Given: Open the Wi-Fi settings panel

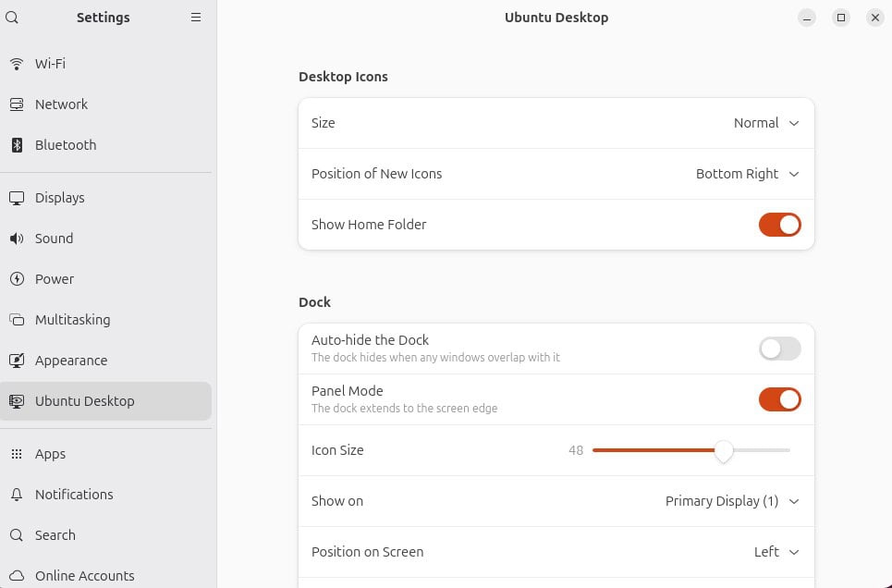Looking at the screenshot, I should (50, 63).
